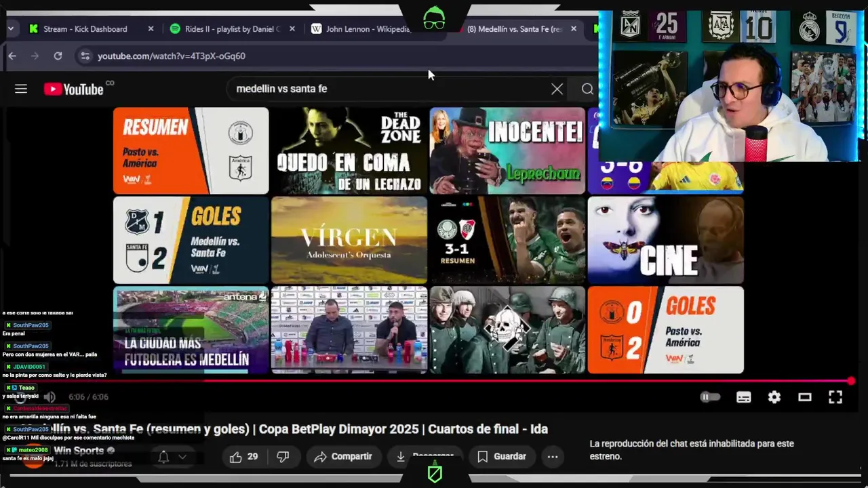
Task: Mute the video with the volume icon
Action: 50,397
